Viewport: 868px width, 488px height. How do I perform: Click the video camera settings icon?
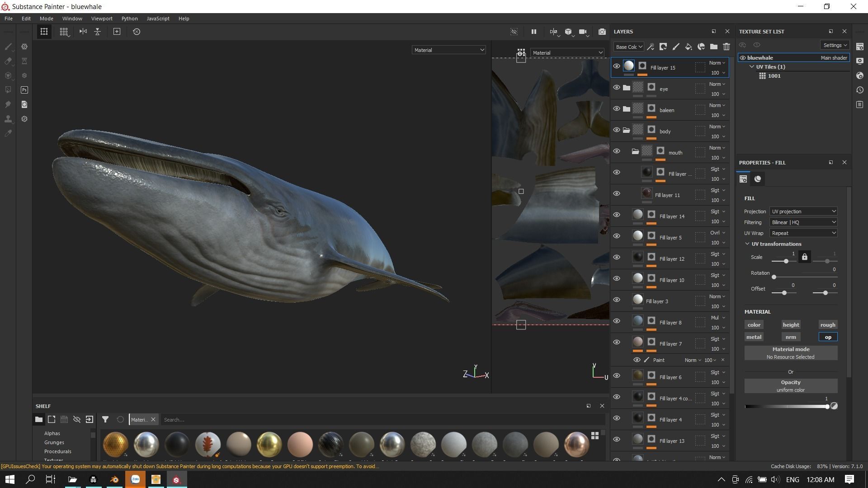583,32
